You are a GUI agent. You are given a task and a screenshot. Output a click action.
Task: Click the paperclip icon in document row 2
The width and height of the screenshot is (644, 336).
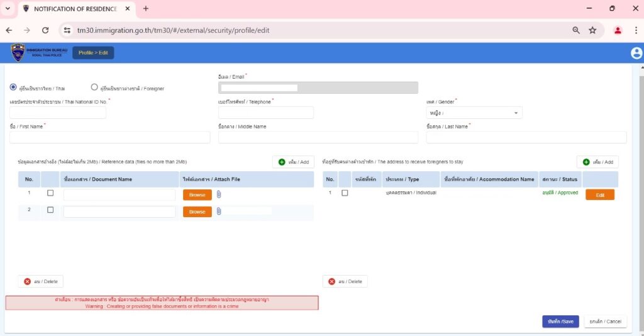219,211
